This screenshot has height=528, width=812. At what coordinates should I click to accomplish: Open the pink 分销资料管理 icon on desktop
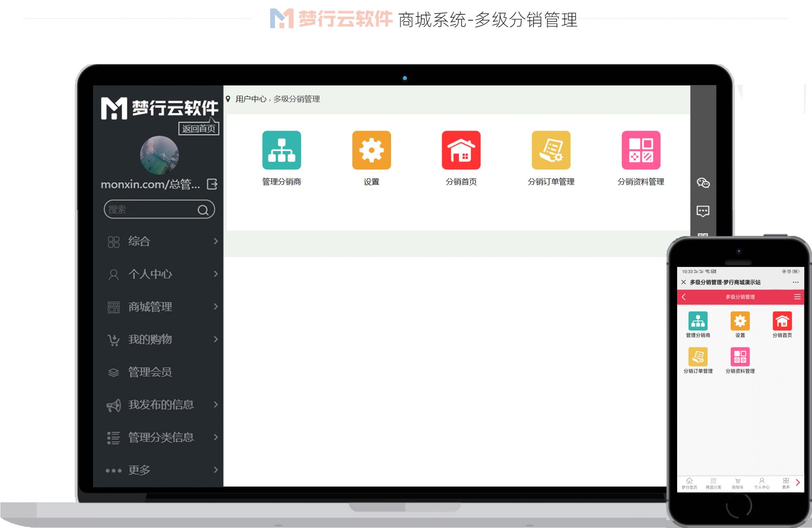[641, 150]
